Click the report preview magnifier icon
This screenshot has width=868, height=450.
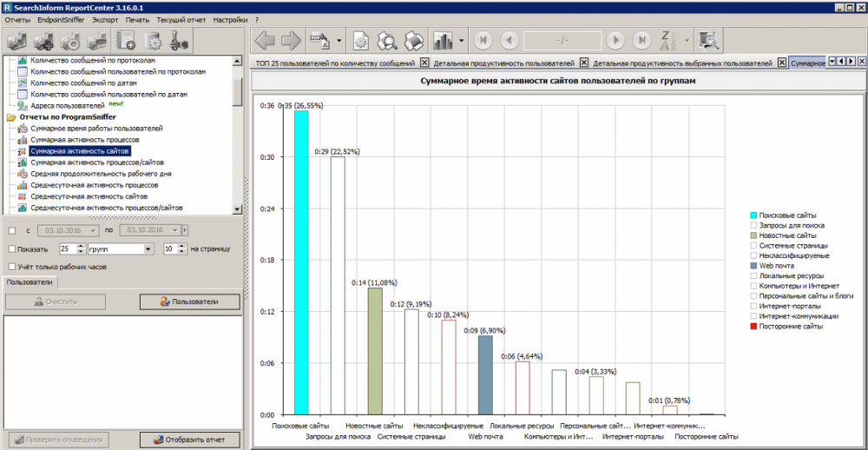pos(387,41)
